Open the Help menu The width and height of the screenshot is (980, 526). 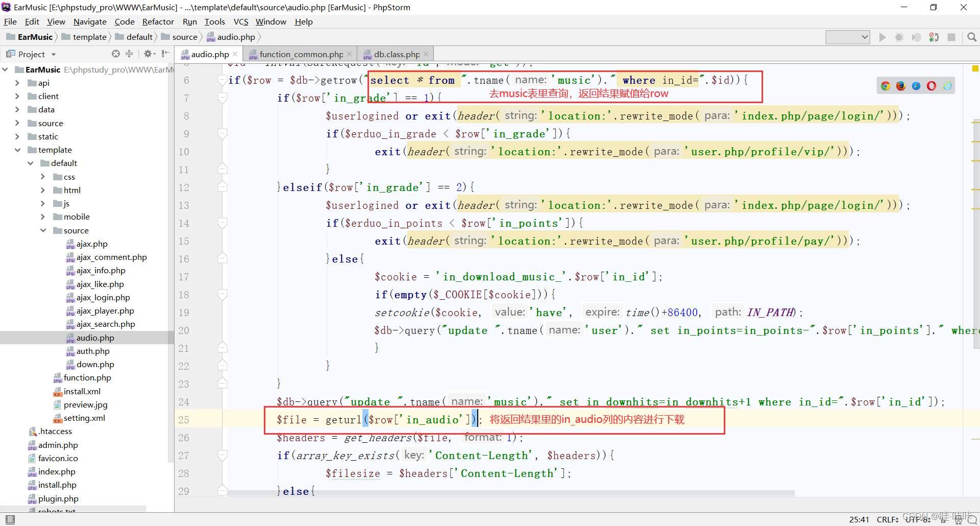tap(304, 21)
